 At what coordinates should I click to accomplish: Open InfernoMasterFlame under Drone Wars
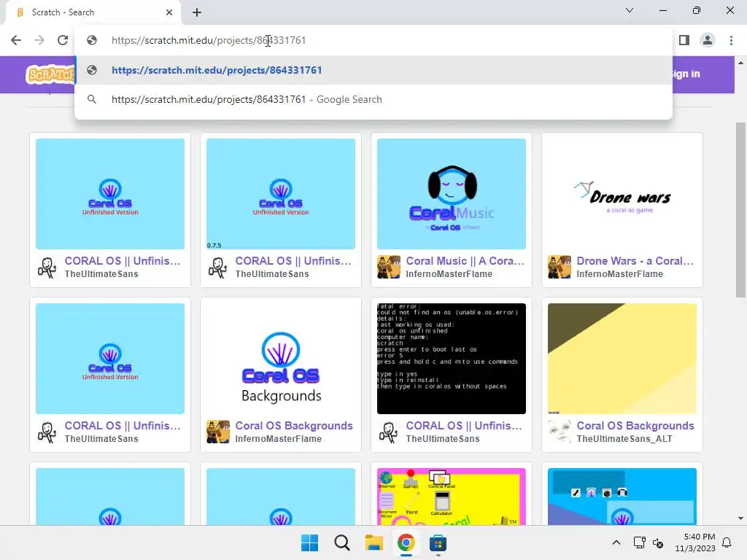(x=619, y=274)
